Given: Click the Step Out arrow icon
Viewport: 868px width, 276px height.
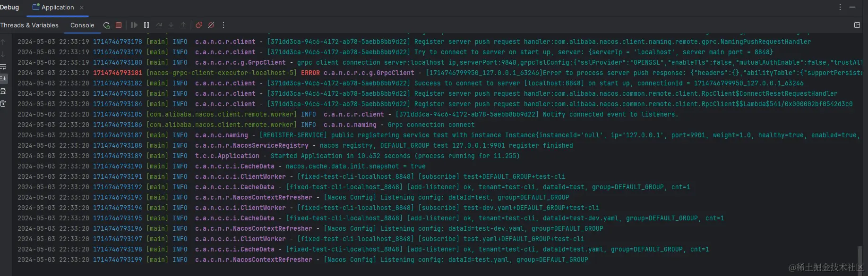Looking at the screenshot, I should [x=183, y=25].
